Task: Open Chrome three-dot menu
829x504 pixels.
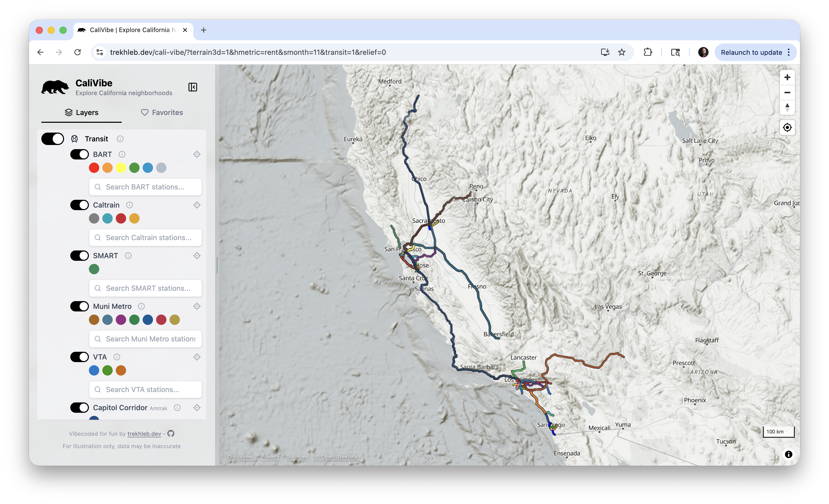Action: click(x=789, y=52)
